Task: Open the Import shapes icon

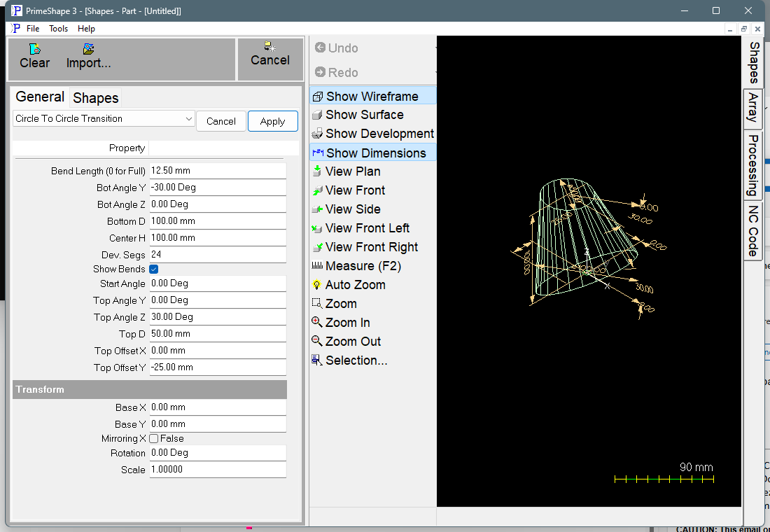Action: (x=88, y=49)
